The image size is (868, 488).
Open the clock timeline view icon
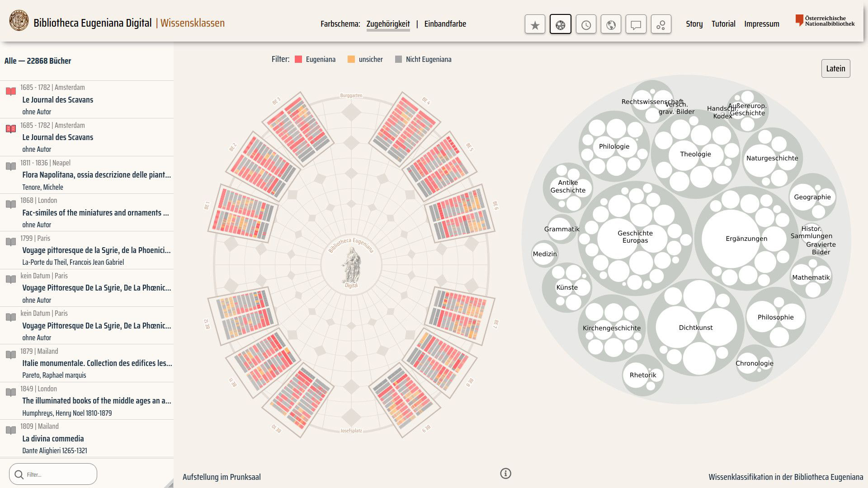(586, 24)
